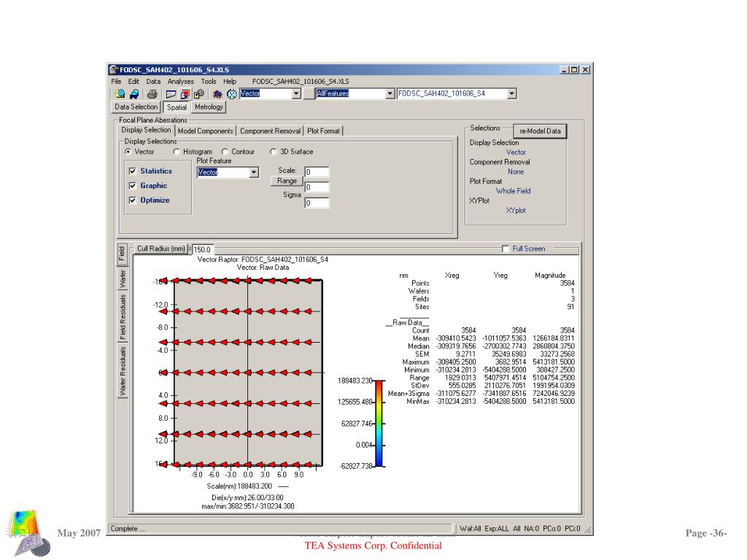Open the Data menu
This screenshot has height=560, width=747.
pos(153,82)
